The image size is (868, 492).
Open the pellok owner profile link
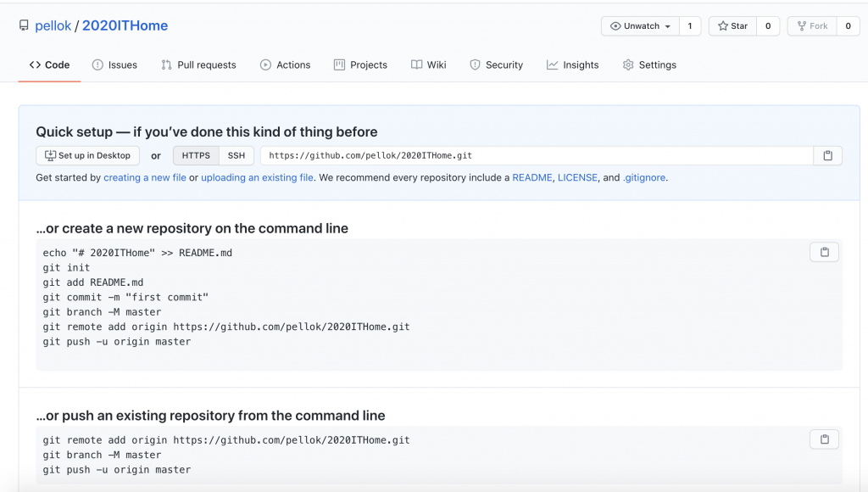pos(53,25)
